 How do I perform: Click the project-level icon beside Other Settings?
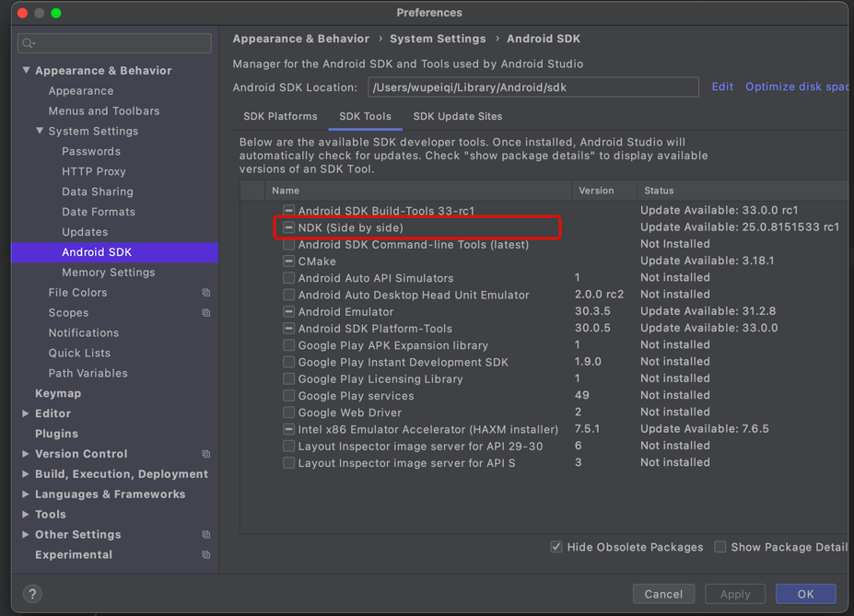tap(206, 535)
